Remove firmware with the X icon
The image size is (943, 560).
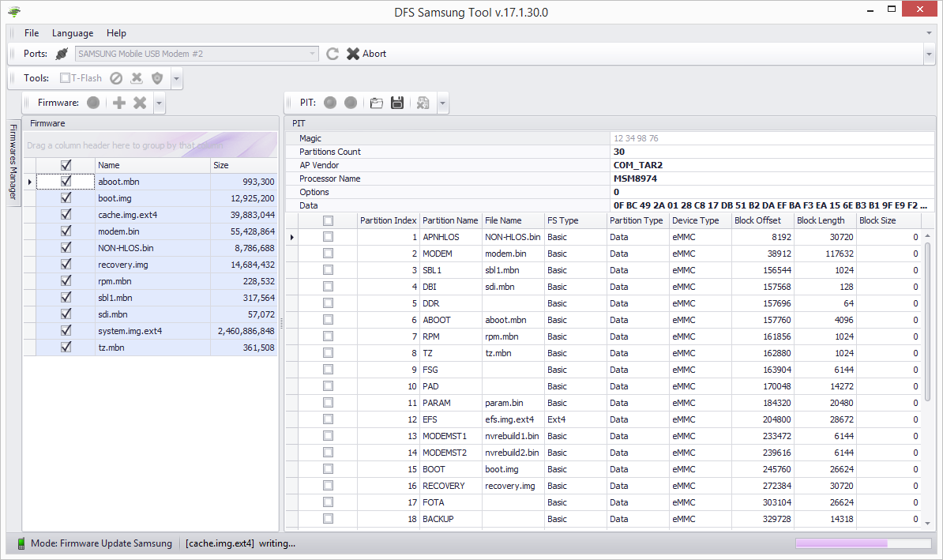click(x=140, y=103)
